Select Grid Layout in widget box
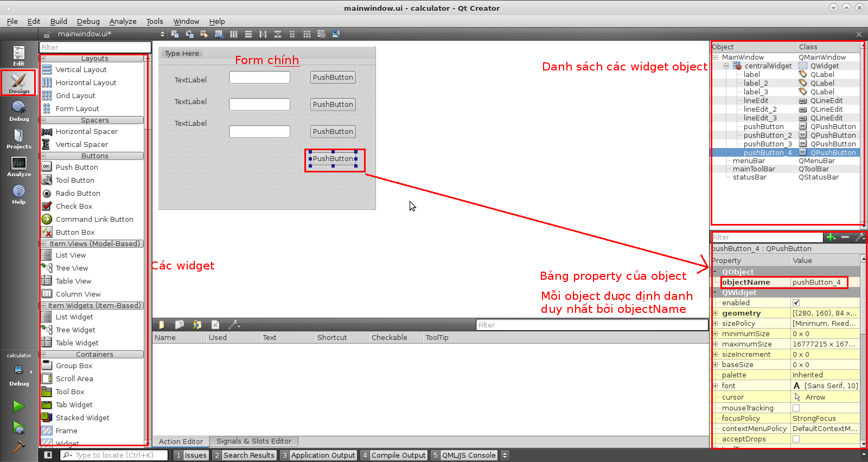 (75, 96)
